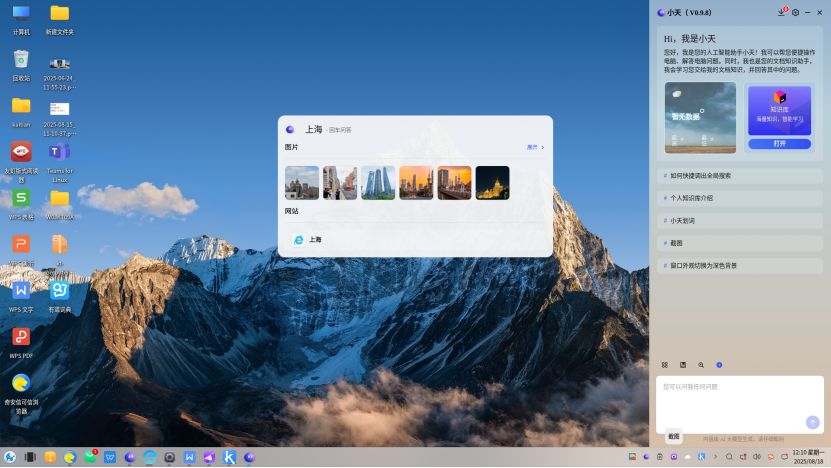
Task: Click the download updates icon in Xiaotian header
Action: (782, 12)
